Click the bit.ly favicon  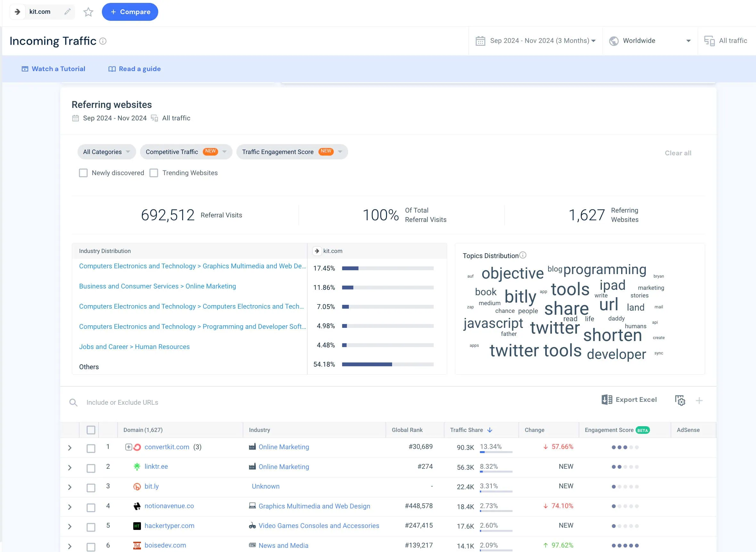point(137,486)
